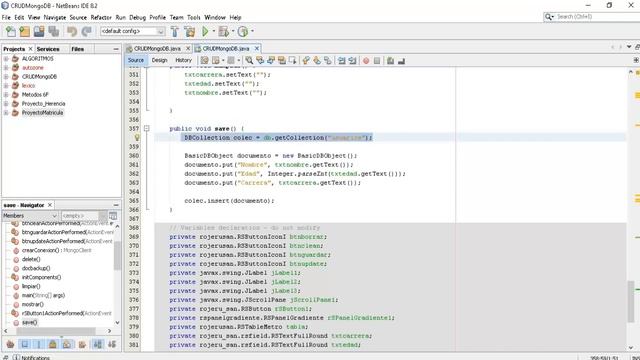Image resolution: width=640 pixels, height=360 pixels.
Task: Select crearConexion() in Navigator list
Action: click(56, 251)
